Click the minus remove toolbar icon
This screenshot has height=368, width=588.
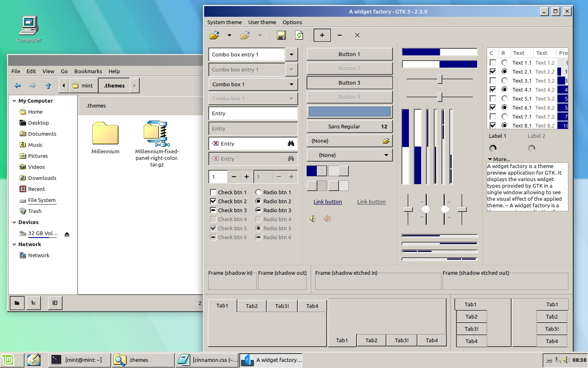340,36
